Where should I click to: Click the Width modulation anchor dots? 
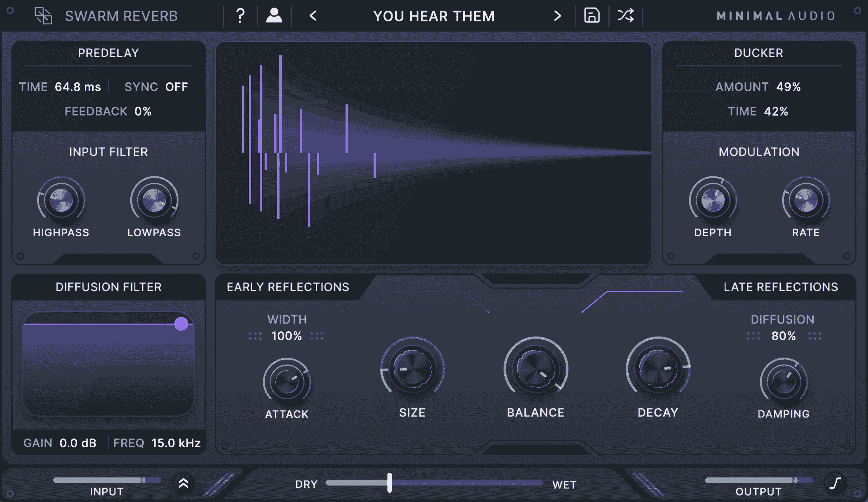pos(256,336)
